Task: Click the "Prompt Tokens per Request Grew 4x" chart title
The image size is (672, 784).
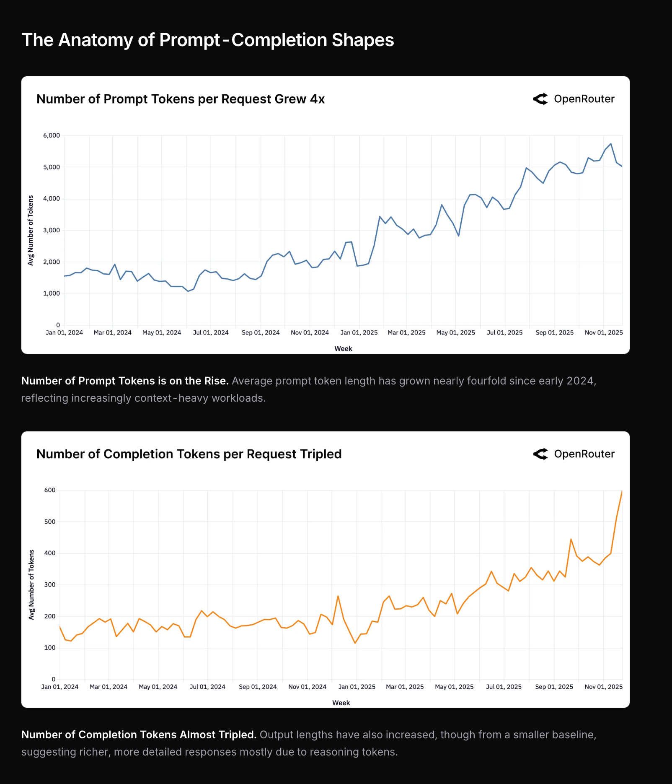Action: 181,99
